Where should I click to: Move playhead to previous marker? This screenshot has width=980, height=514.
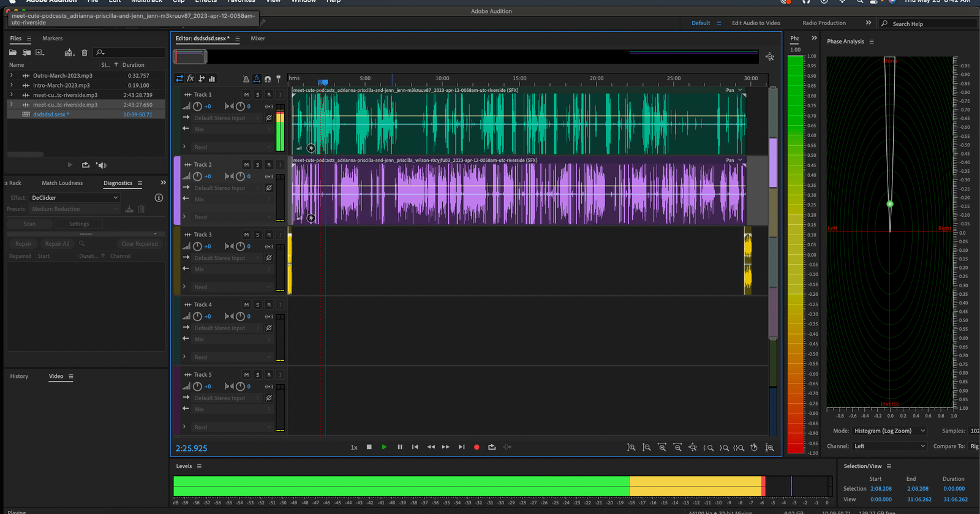(415, 447)
